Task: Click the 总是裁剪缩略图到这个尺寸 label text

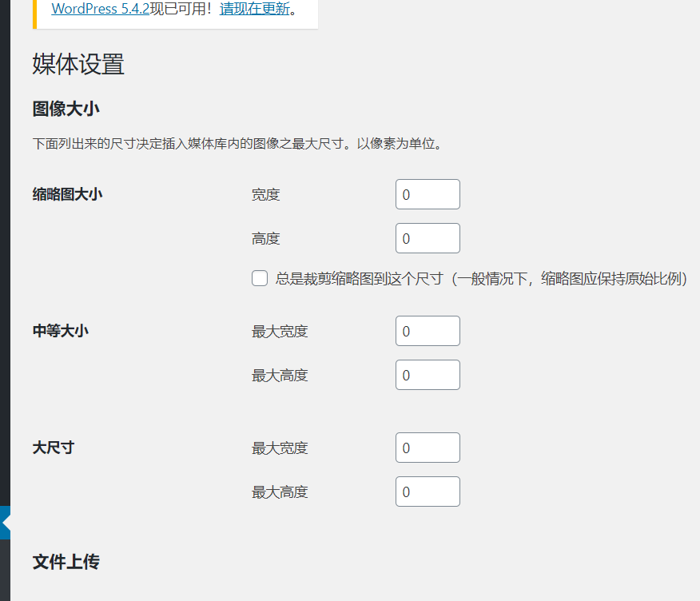Action: click(479, 279)
